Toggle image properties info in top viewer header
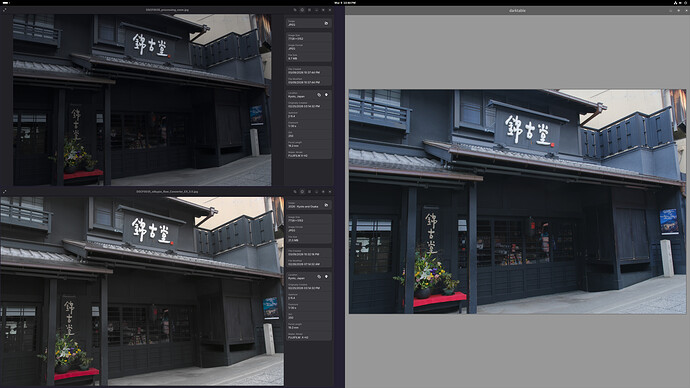The width and height of the screenshot is (690, 388). coord(302,10)
